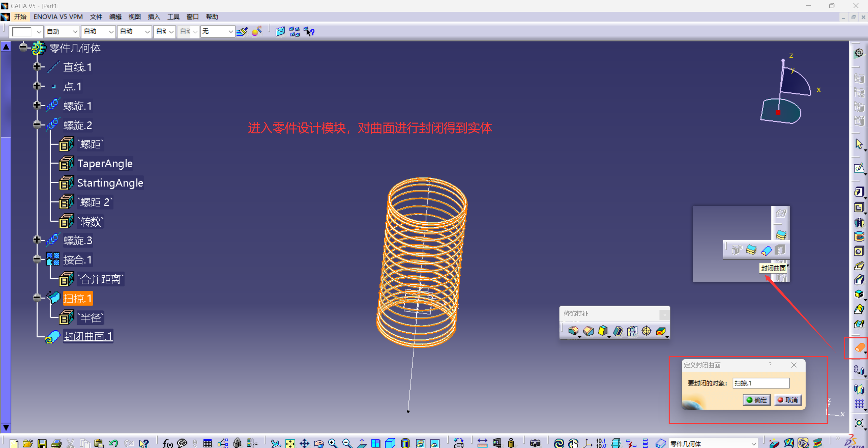The width and height of the screenshot is (868, 448).
Task: Click the Measure Between ruler icon
Action: coord(482,443)
